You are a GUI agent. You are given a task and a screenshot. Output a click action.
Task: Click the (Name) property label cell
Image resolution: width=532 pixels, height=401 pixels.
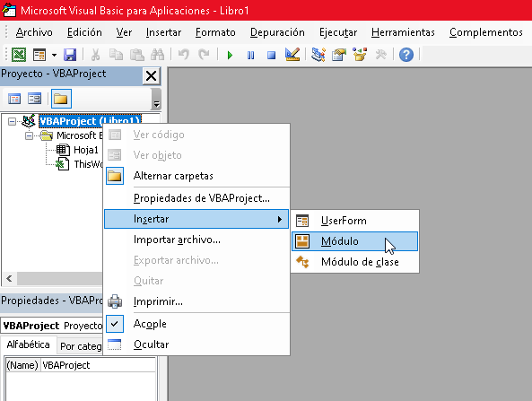(x=22, y=365)
